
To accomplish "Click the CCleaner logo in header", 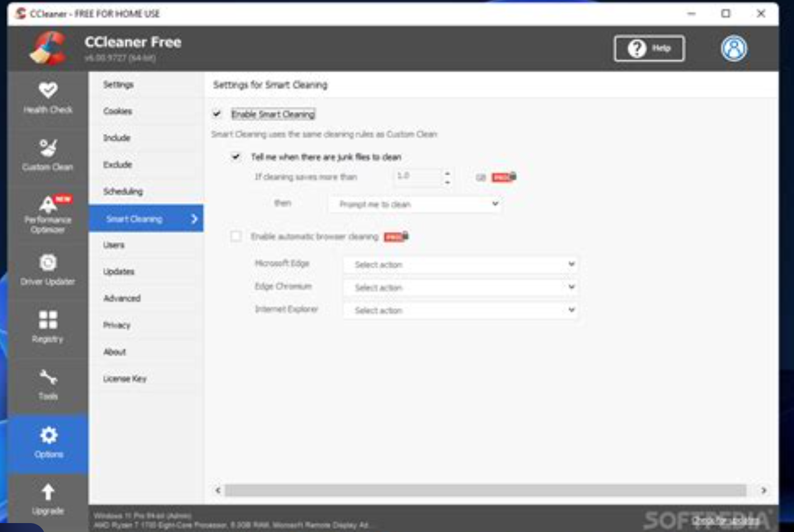I will 48,48.
